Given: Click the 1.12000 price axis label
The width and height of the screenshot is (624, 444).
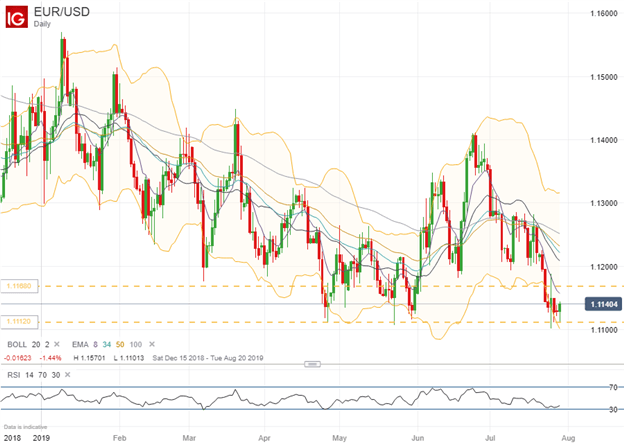Looking at the screenshot, I should pyautogui.click(x=604, y=267).
